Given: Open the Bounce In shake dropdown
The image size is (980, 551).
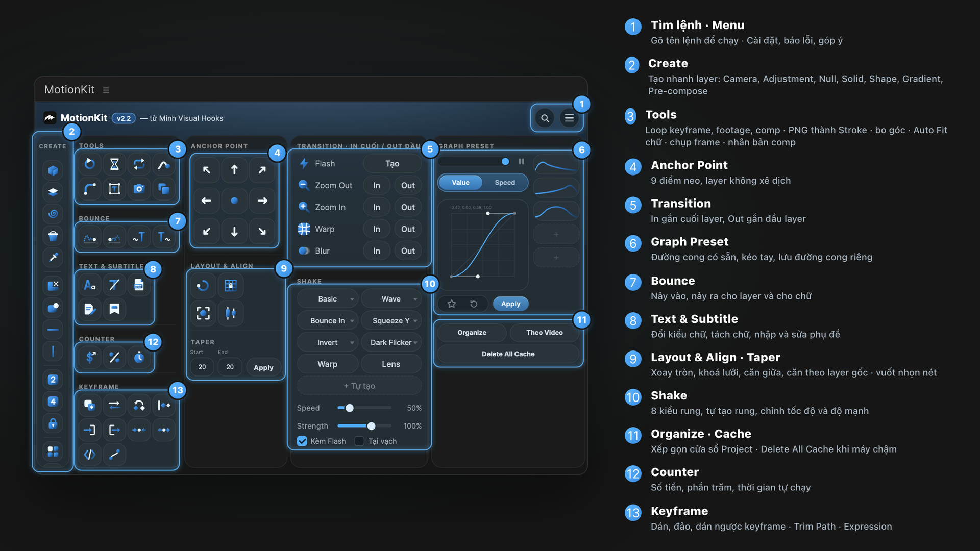Looking at the screenshot, I should pyautogui.click(x=327, y=321).
